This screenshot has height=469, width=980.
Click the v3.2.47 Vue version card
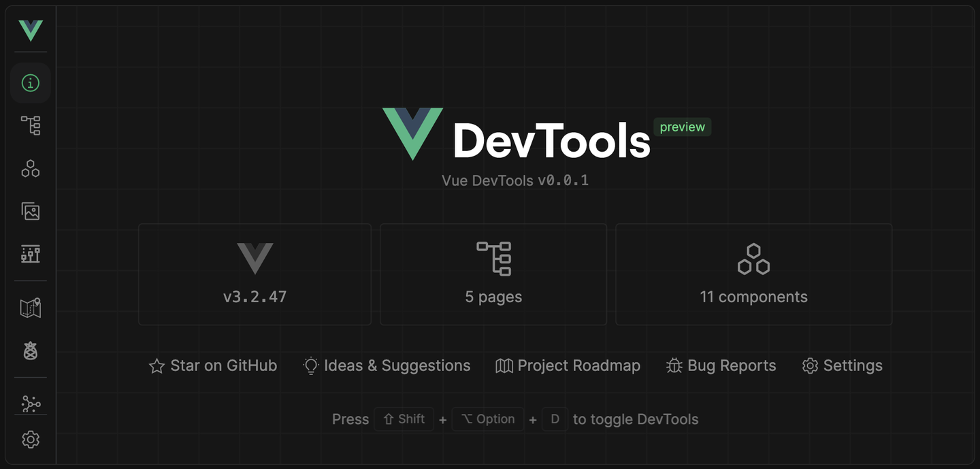[x=255, y=274]
